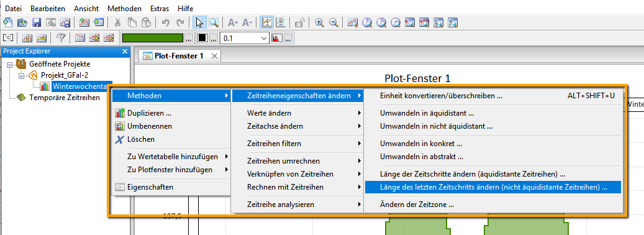Zoom out with the minus magnifier icon
This screenshot has height=235, width=644.
pos(333,22)
